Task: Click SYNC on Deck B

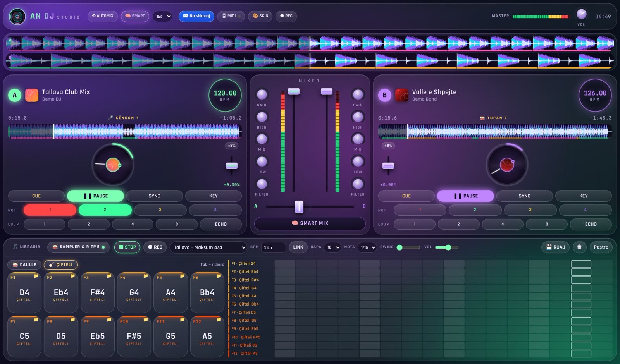Action: pos(524,196)
